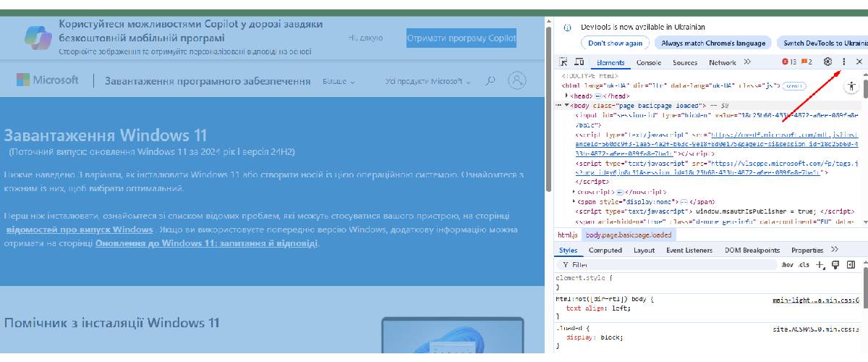Click the orange issues count badge

[807, 62]
